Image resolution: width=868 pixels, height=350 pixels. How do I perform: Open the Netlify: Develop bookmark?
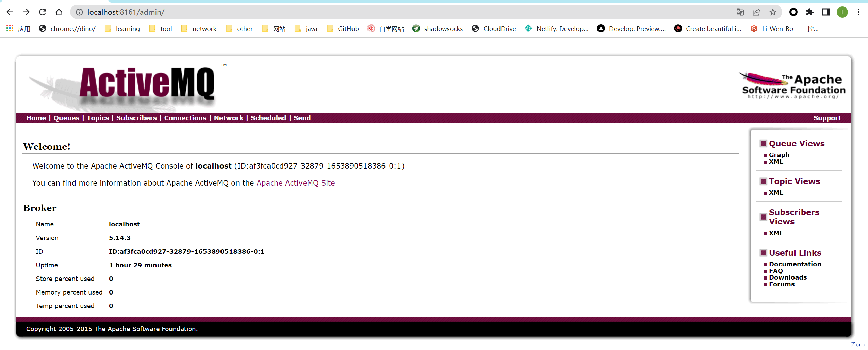click(556, 29)
